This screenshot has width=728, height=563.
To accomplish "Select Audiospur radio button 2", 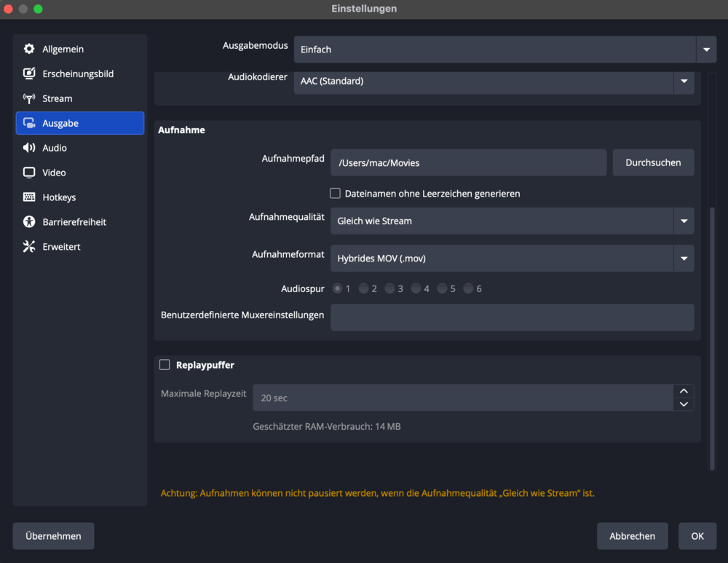I will pos(363,289).
